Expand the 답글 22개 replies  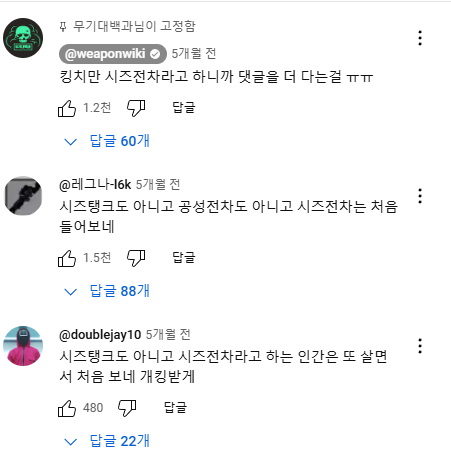click(x=107, y=441)
